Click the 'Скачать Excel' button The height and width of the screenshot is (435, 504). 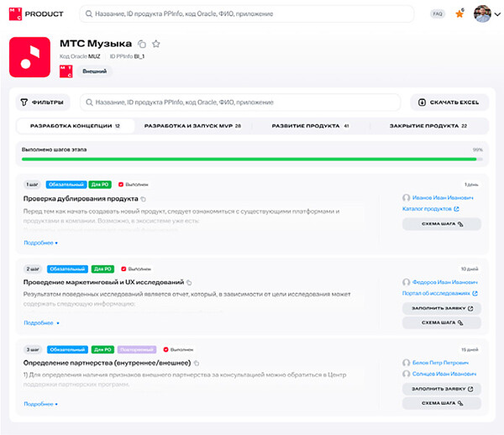[449, 102]
